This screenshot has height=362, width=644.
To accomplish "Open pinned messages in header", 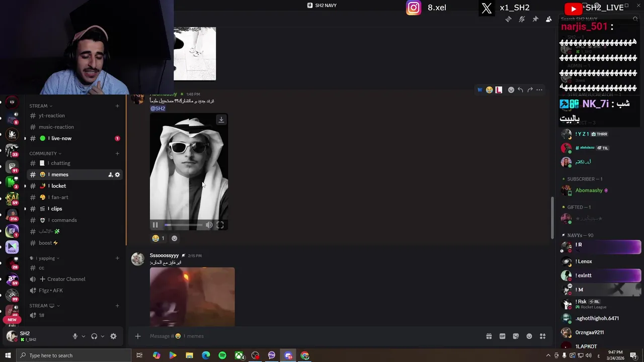I will click(535, 19).
